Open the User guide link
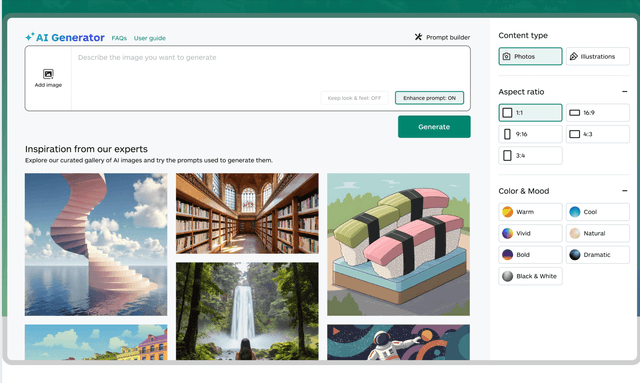 [149, 38]
